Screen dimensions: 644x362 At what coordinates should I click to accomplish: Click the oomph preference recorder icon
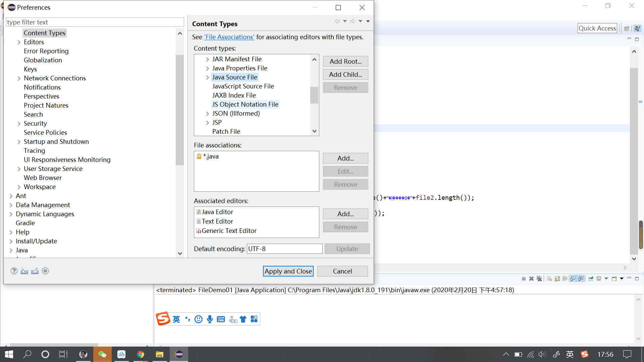pyautogui.click(x=45, y=271)
